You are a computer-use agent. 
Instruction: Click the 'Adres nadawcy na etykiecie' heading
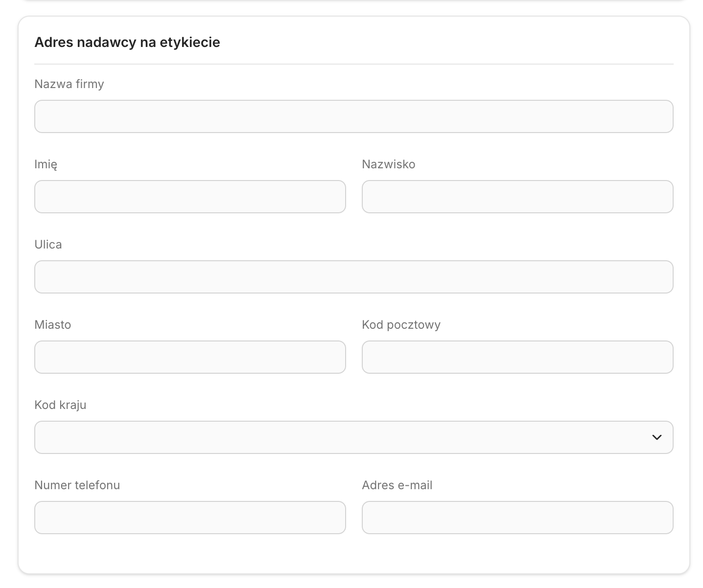127,43
